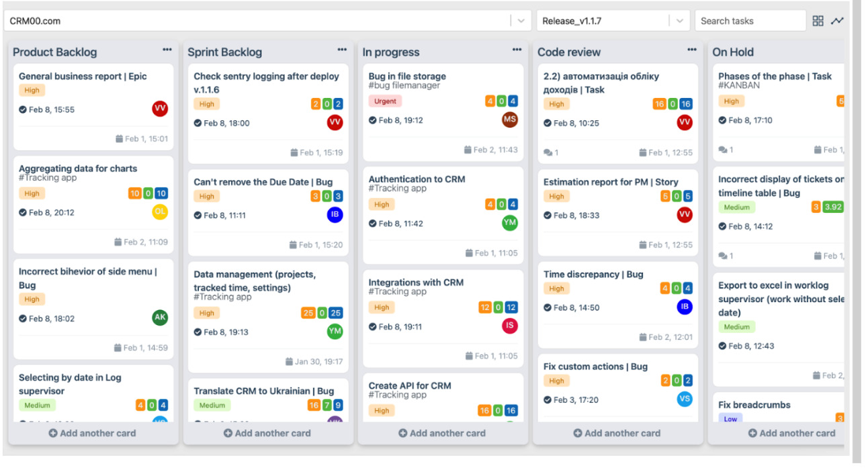Toggle check mark on General business report card
Screen dimensions: 868x472
(x=23, y=109)
